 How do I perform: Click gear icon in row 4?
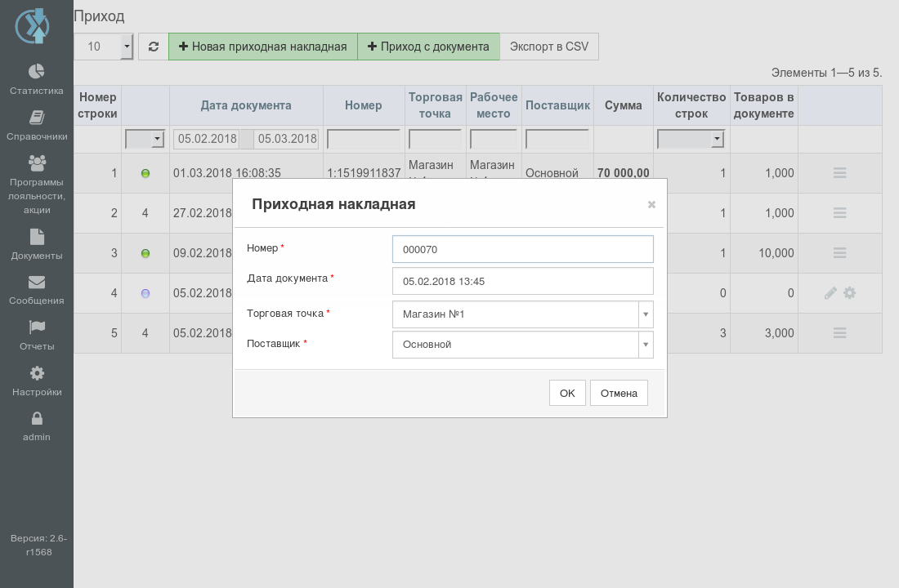pyautogui.click(x=850, y=293)
